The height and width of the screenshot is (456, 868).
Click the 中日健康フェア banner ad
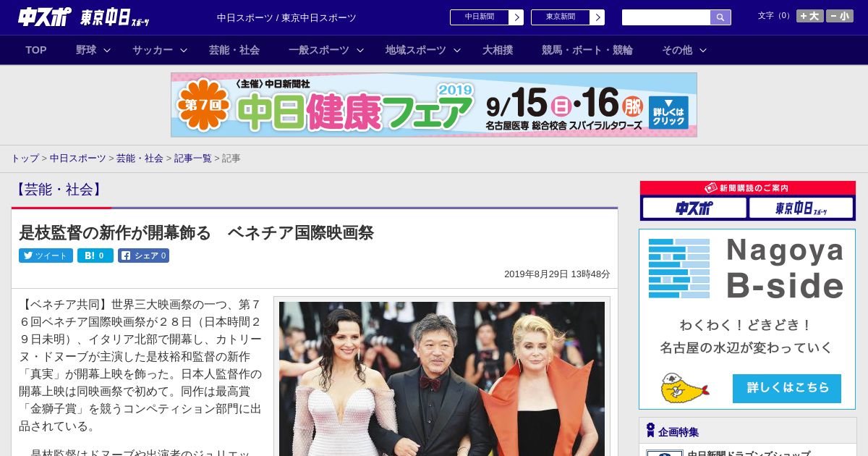434,105
